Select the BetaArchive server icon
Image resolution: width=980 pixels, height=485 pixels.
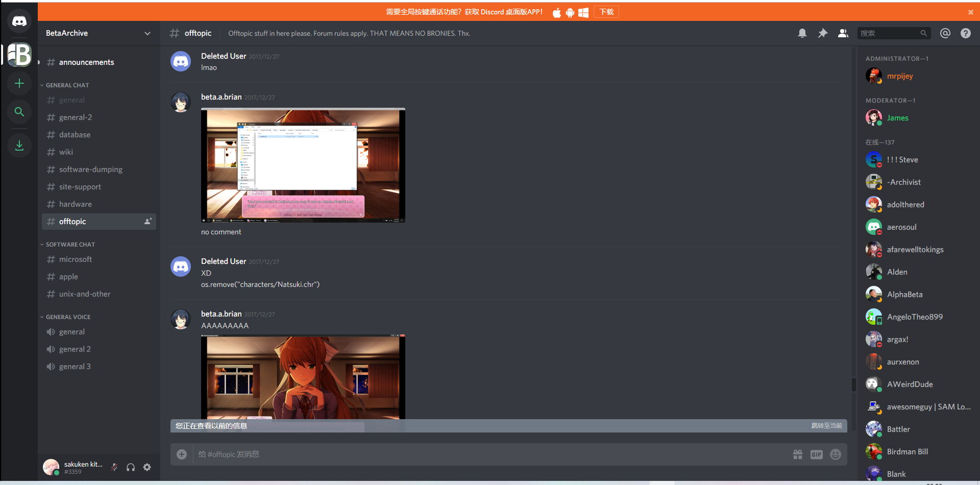click(x=19, y=54)
